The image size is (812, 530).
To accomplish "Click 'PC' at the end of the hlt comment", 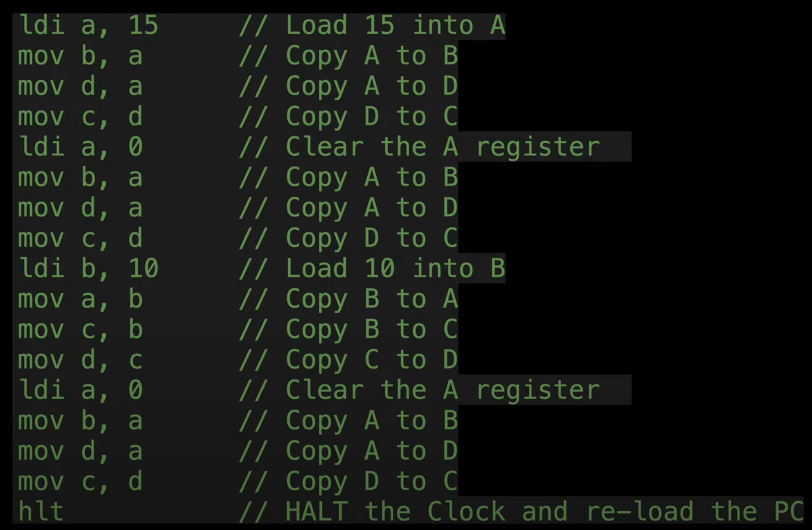I will point(789,511).
